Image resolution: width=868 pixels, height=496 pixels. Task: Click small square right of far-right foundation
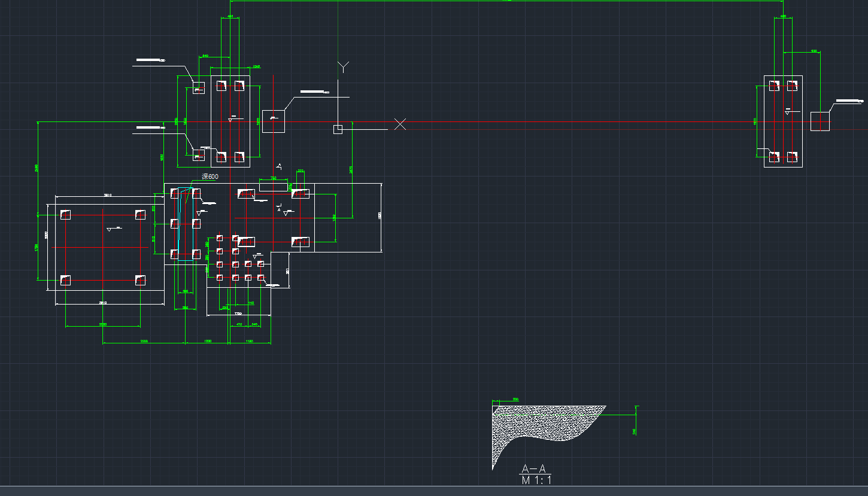pos(820,121)
